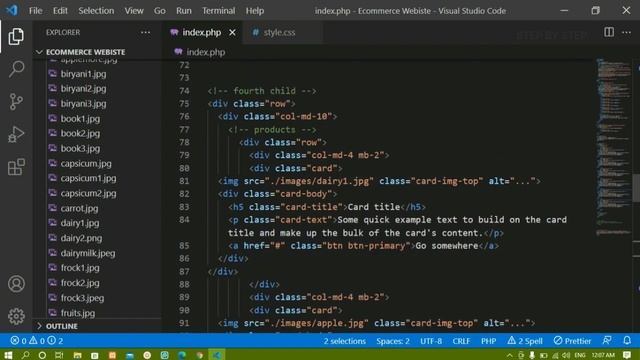
Task: Open book3.jpg in explorer
Action: [80, 149]
